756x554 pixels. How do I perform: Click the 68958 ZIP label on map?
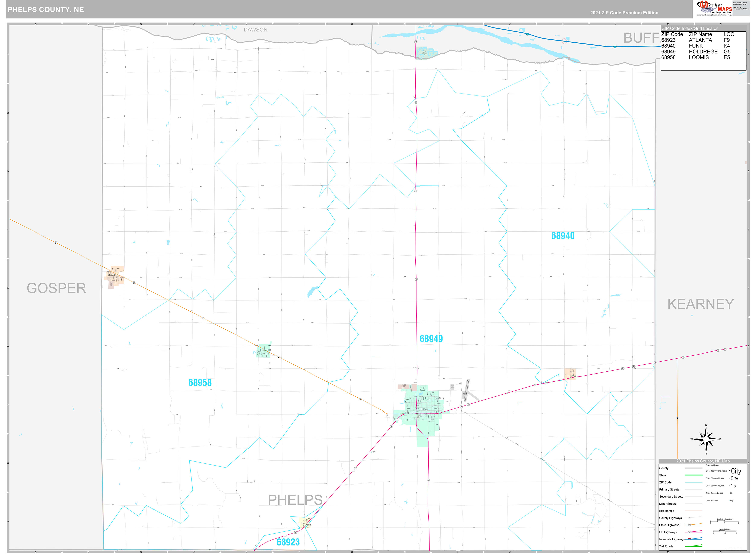pyautogui.click(x=200, y=383)
